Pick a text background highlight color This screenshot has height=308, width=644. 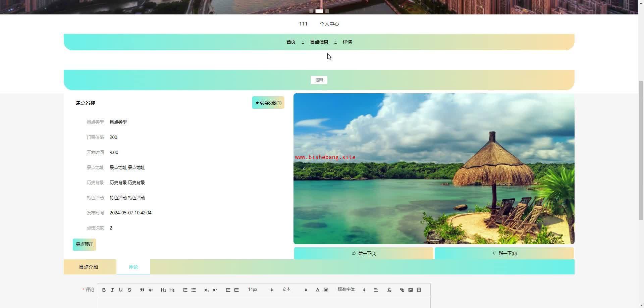tap(326, 290)
